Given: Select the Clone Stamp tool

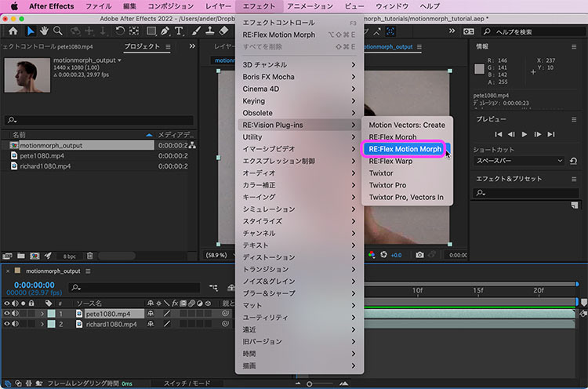Looking at the screenshot, I should [x=209, y=31].
